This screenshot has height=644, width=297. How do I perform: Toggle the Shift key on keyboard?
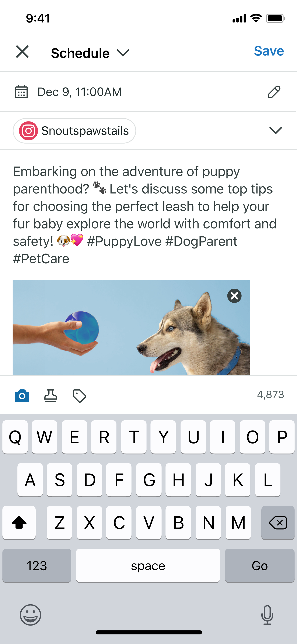(x=19, y=523)
